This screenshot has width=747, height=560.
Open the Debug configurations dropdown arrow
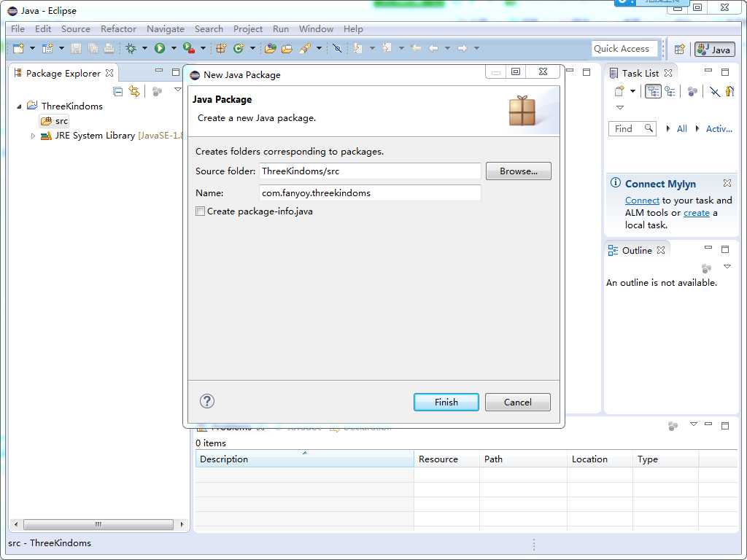(144, 48)
